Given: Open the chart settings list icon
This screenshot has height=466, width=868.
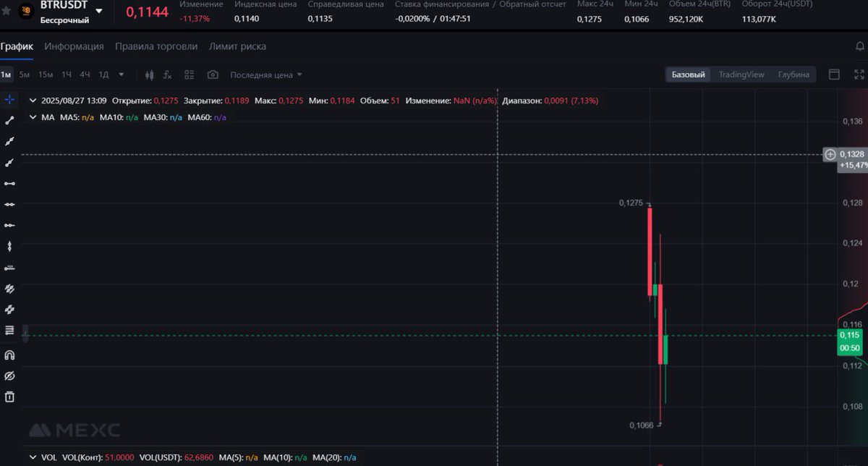Looking at the screenshot, I should click(x=190, y=74).
